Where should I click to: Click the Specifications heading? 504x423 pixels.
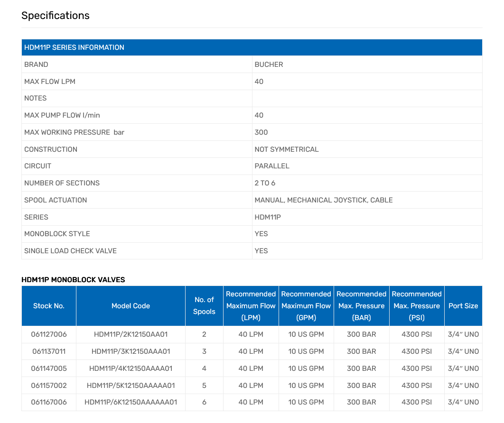click(x=56, y=16)
